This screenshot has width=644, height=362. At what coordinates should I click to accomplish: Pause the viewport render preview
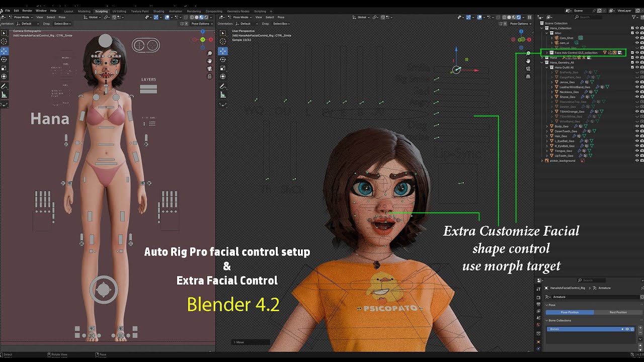[x=529, y=17]
